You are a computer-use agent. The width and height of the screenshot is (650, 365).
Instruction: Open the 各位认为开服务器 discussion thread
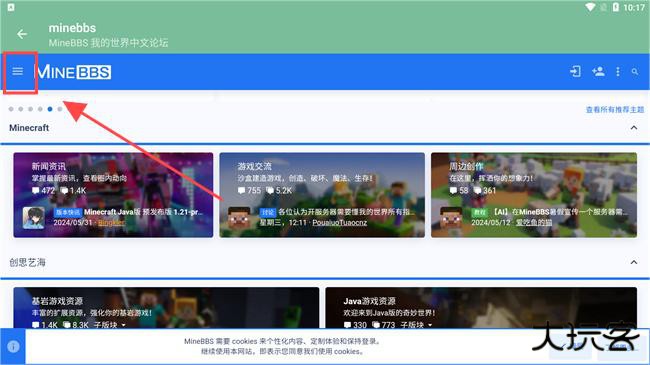pyautogui.click(x=347, y=212)
